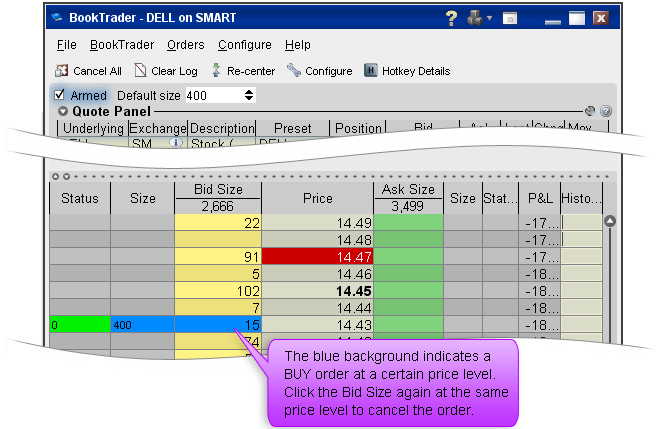Click Configure wrench toolbar button
Image resolution: width=662 pixels, height=429 pixels.
pyautogui.click(x=320, y=71)
